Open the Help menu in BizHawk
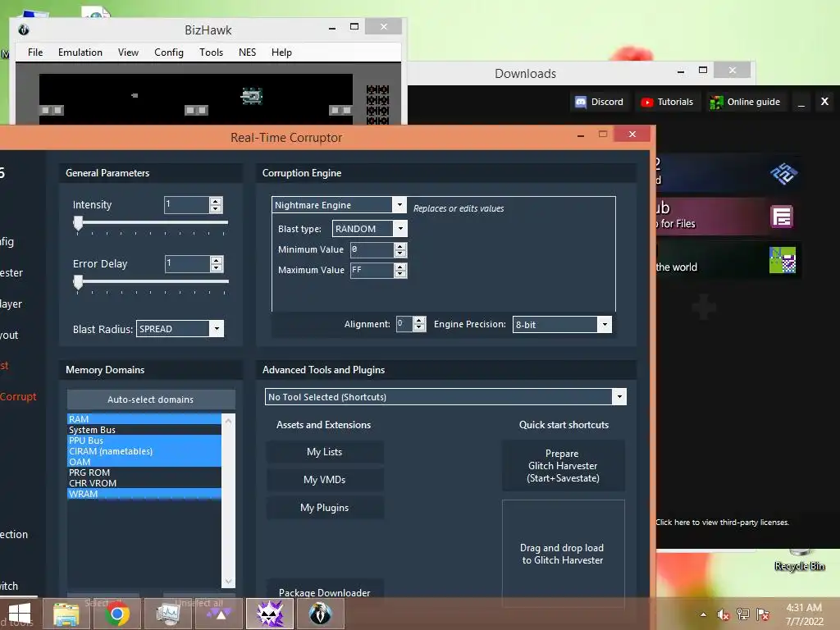The image size is (840, 630). point(281,52)
